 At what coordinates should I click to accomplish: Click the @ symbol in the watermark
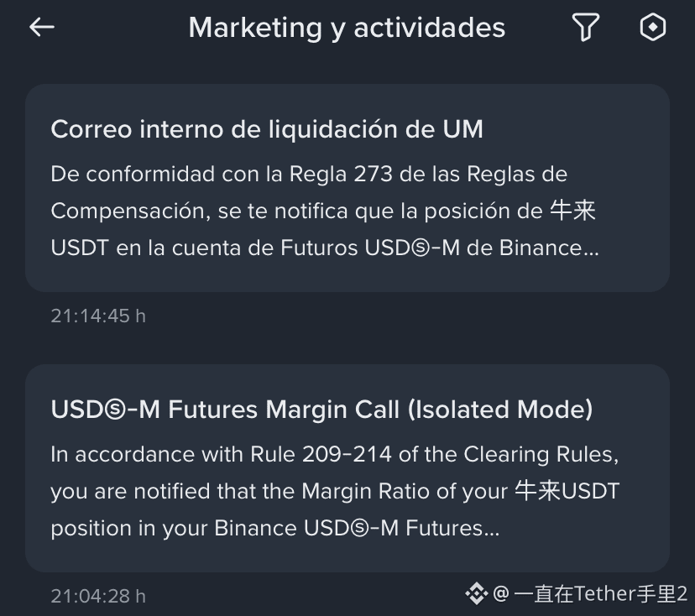(501, 593)
